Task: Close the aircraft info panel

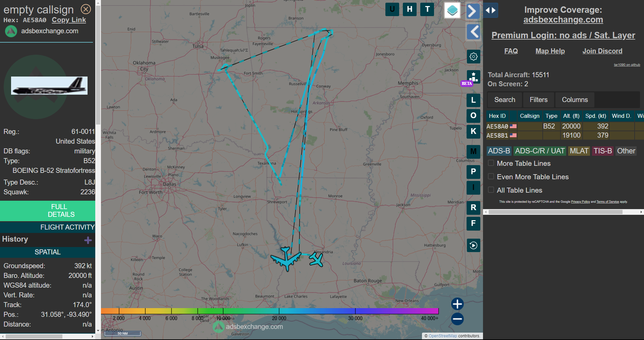Action: coord(86,9)
